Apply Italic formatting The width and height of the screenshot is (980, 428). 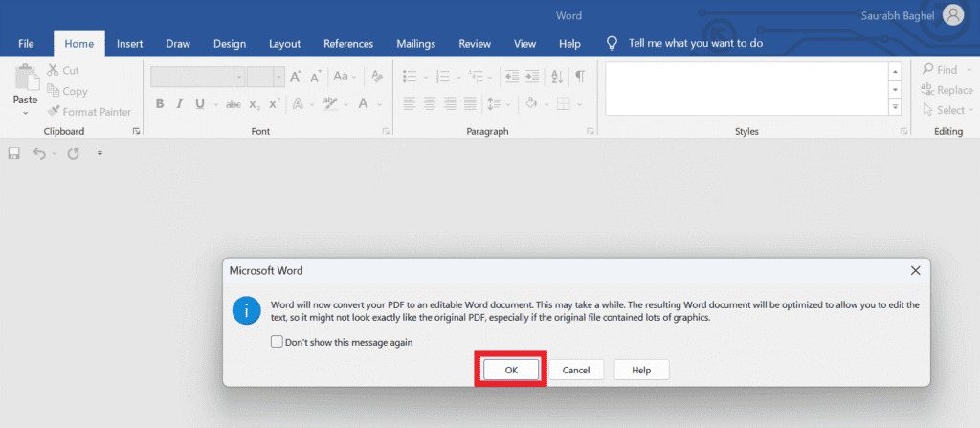coord(179,103)
